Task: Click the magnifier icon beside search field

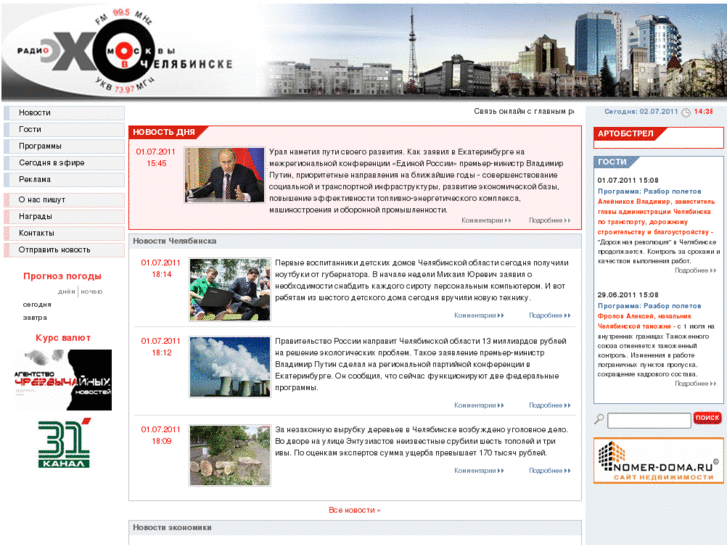Action: [599, 419]
